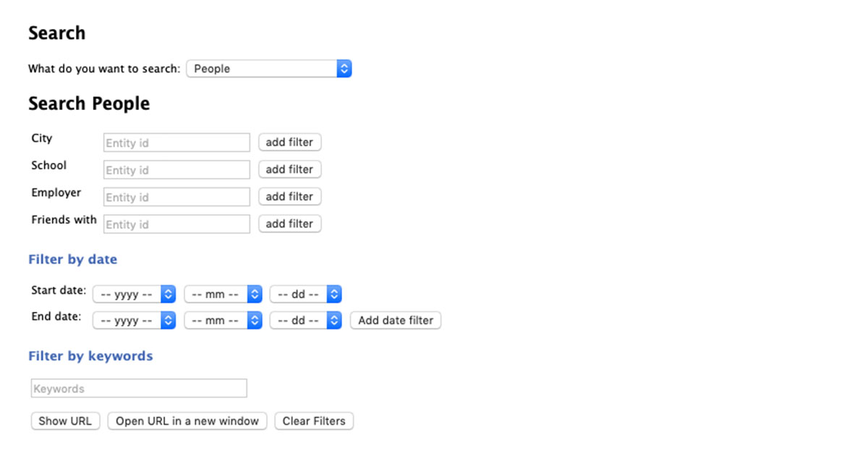
Task: Add the Friends with filter
Action: pyautogui.click(x=289, y=224)
